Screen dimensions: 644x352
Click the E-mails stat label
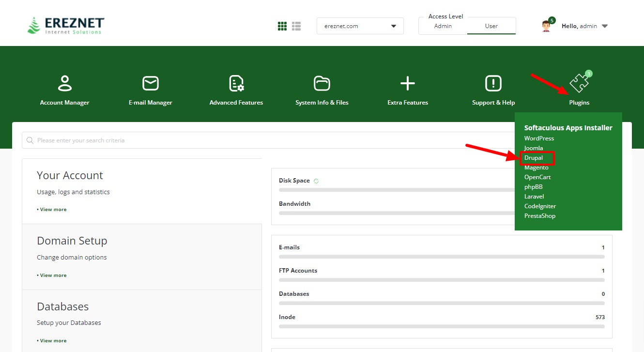pyautogui.click(x=289, y=247)
